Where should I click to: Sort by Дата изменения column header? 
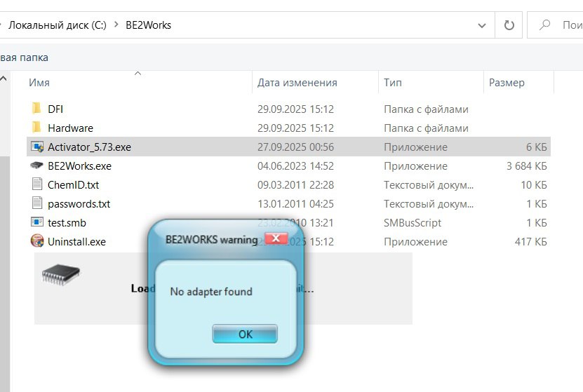(297, 83)
